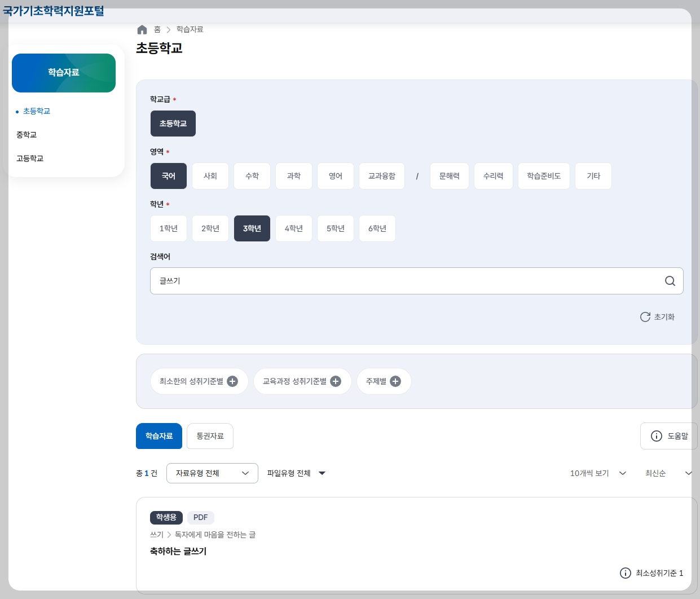Click the 초기화 reset icon

pyautogui.click(x=645, y=317)
